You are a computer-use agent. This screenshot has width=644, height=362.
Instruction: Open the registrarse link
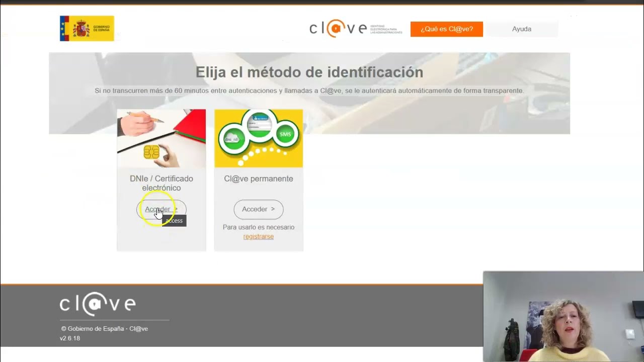258,236
